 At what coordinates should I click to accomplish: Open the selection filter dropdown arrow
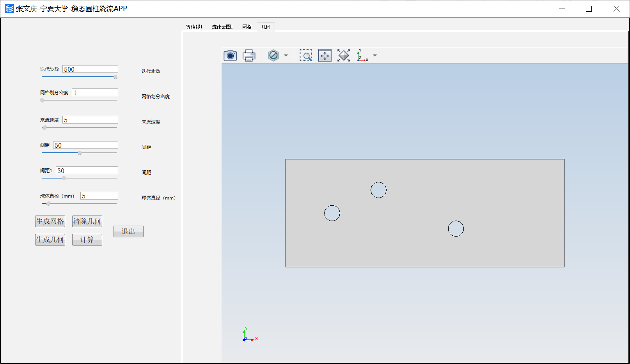(x=286, y=56)
